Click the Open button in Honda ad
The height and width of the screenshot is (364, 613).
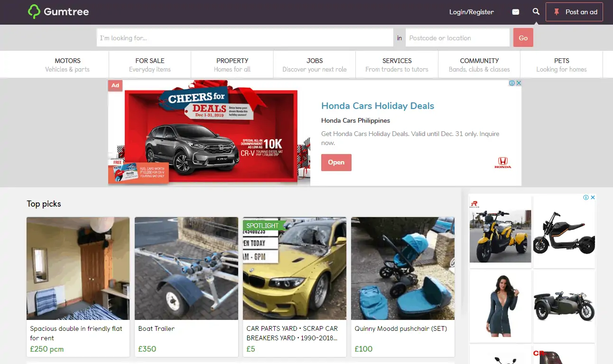point(336,162)
